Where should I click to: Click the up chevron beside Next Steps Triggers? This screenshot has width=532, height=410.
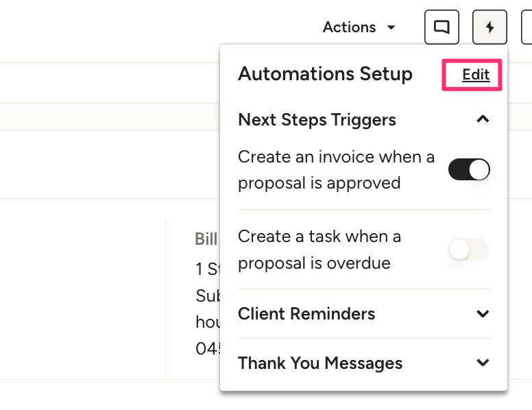point(483,119)
